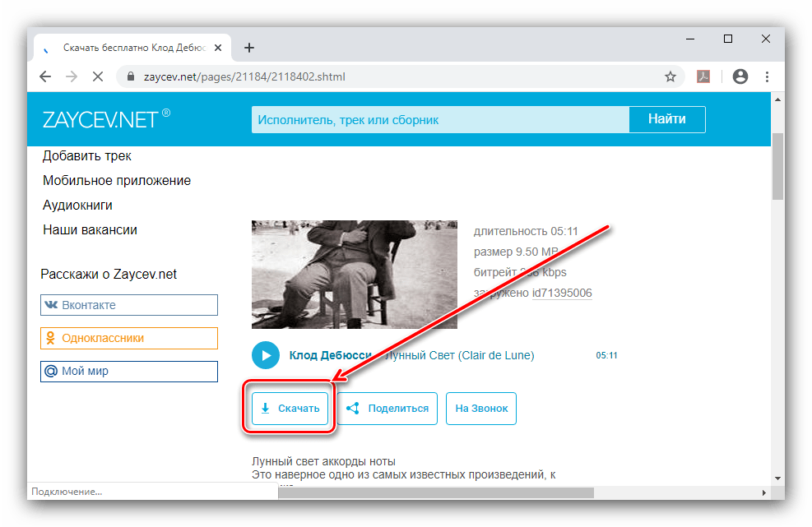
Task: Click the На Звонок ringtone button
Action: pyautogui.click(x=481, y=409)
